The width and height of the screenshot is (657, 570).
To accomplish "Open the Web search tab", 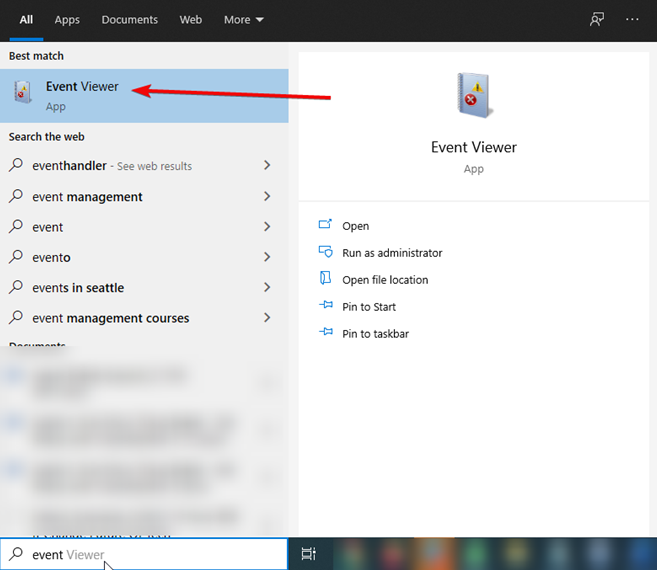I will (191, 20).
